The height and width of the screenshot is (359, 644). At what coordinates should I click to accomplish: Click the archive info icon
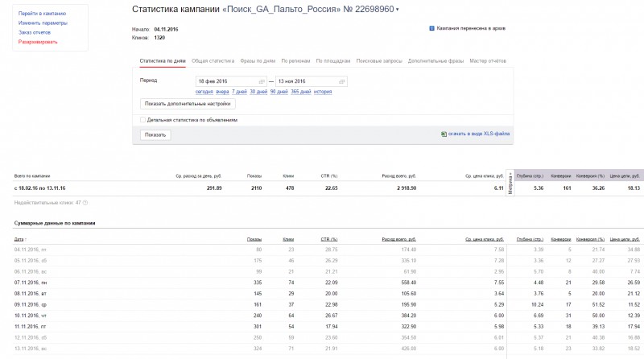[432, 28]
